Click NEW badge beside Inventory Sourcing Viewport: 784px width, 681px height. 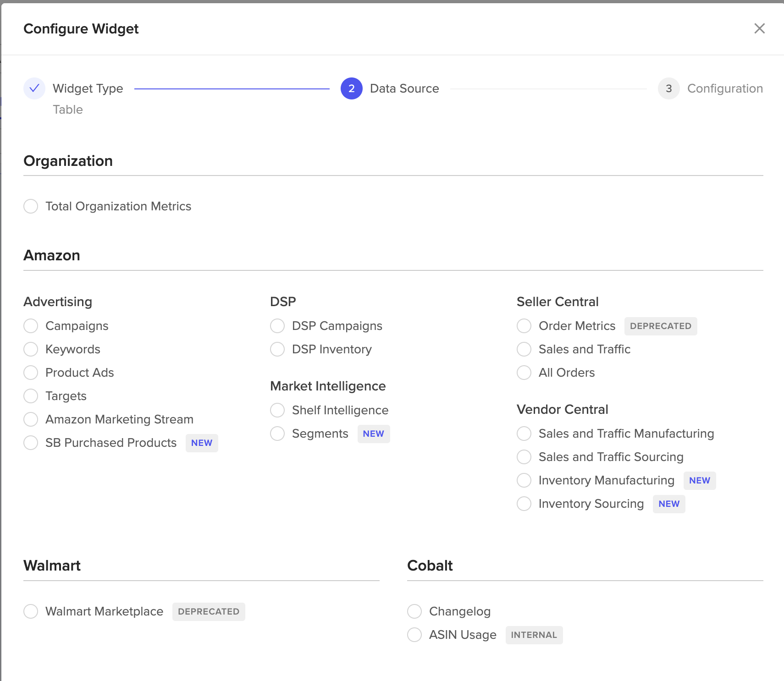point(669,504)
